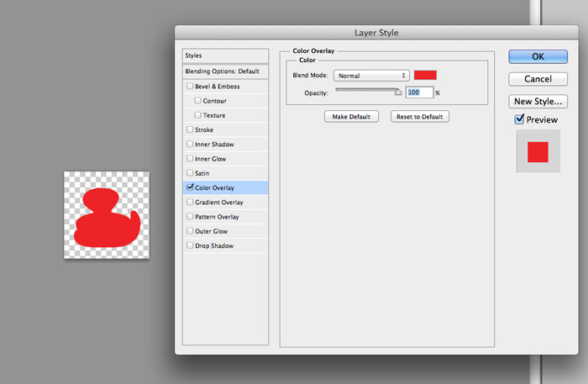Tick the Inner Shadow checkbox

(190, 144)
